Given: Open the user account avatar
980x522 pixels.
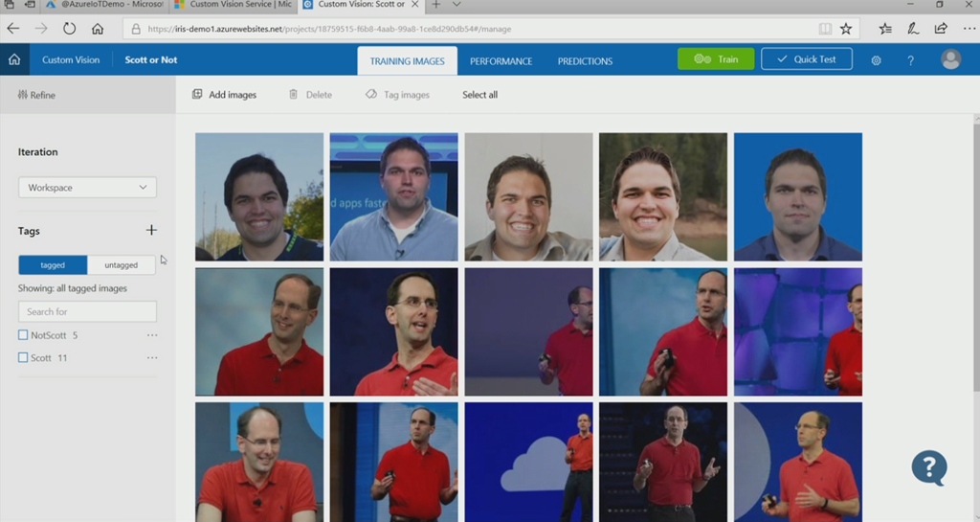Looking at the screenshot, I should click(950, 59).
